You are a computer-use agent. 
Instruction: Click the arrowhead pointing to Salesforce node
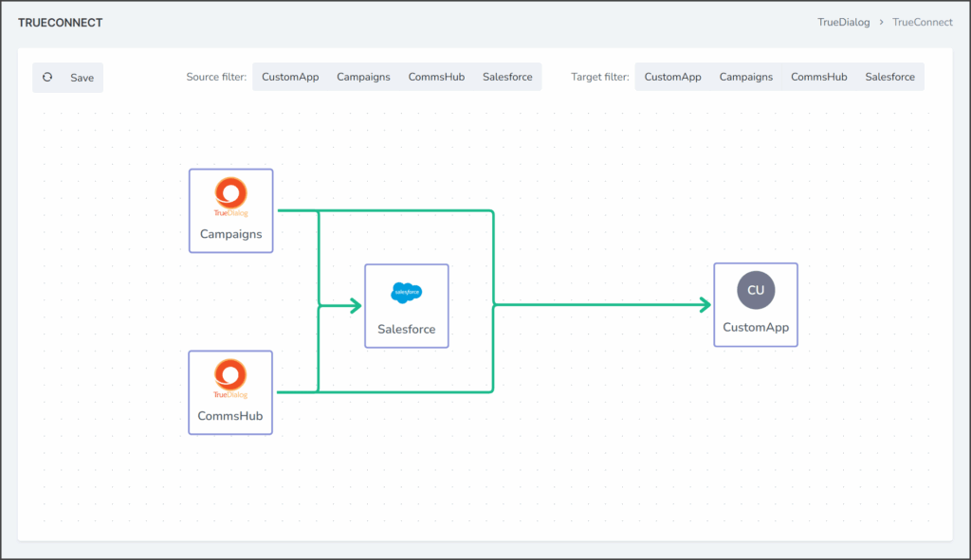pyautogui.click(x=356, y=305)
